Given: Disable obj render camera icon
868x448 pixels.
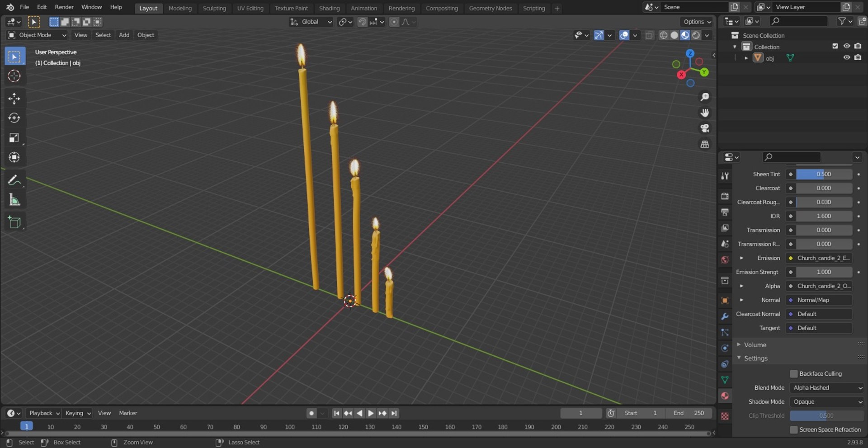Looking at the screenshot, I should click(858, 58).
